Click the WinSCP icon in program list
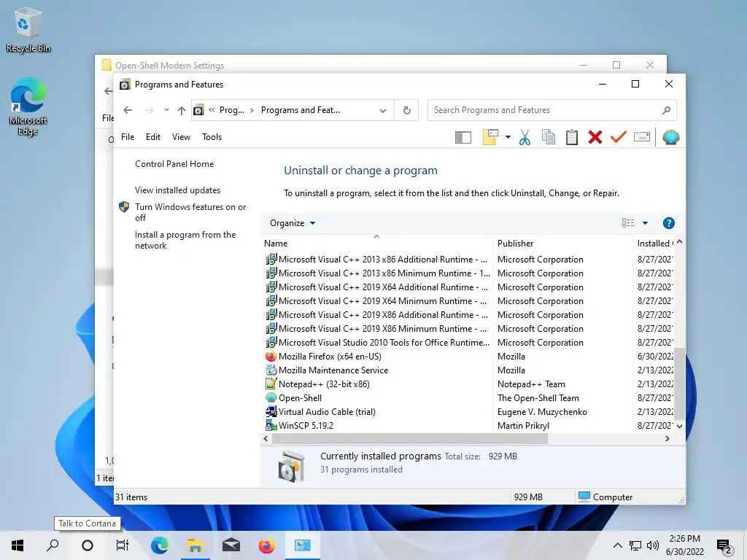 click(x=271, y=425)
